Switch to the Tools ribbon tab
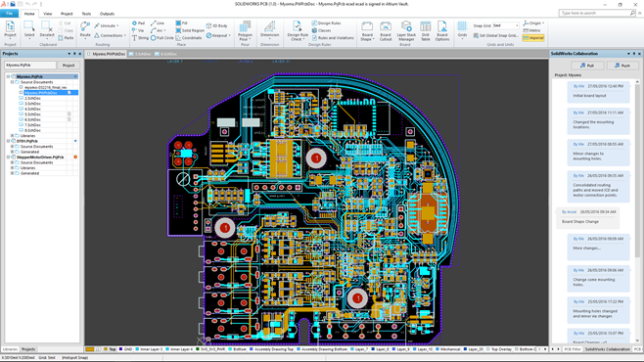644x362 pixels. (86, 14)
